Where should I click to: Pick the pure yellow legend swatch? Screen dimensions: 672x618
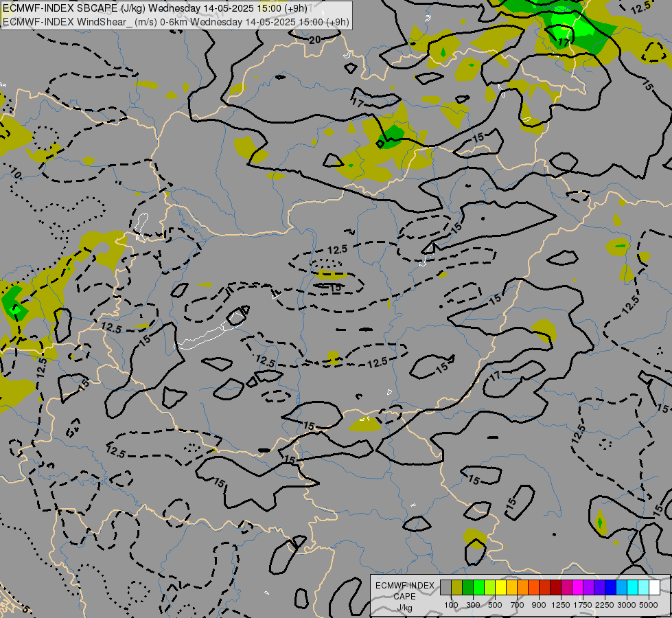(x=500, y=587)
